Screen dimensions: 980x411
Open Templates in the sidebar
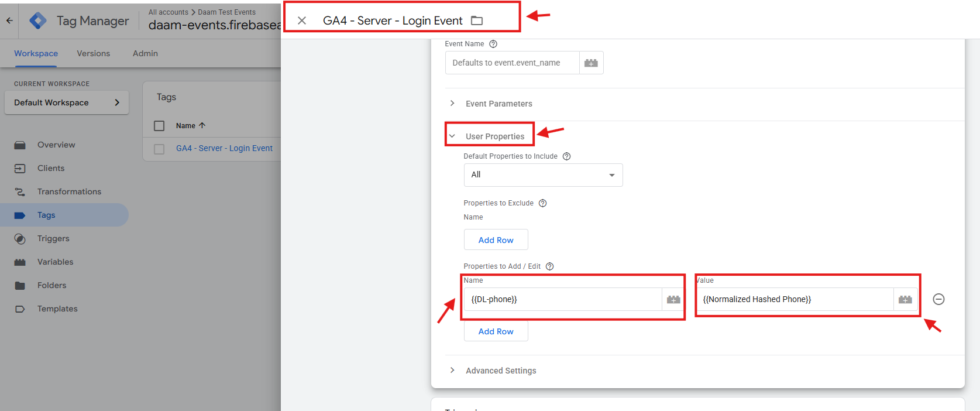[57, 309]
